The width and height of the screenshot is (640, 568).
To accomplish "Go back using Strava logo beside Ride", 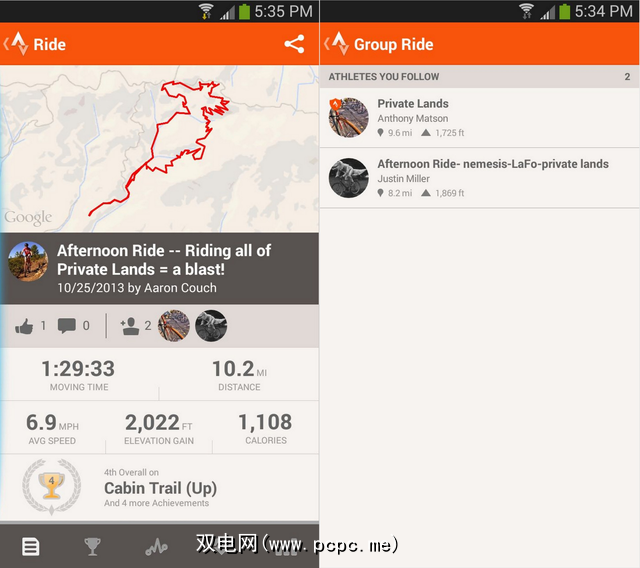I will point(16,44).
